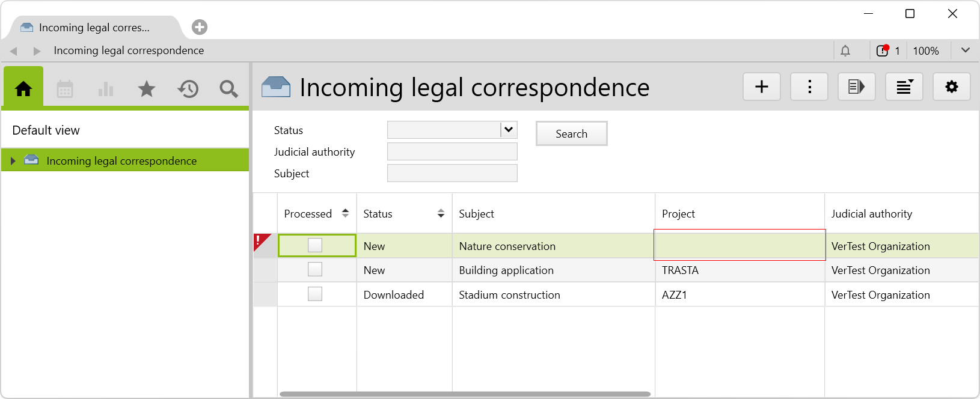Check Processed box for Nature conservation
980x399 pixels.
pos(315,245)
